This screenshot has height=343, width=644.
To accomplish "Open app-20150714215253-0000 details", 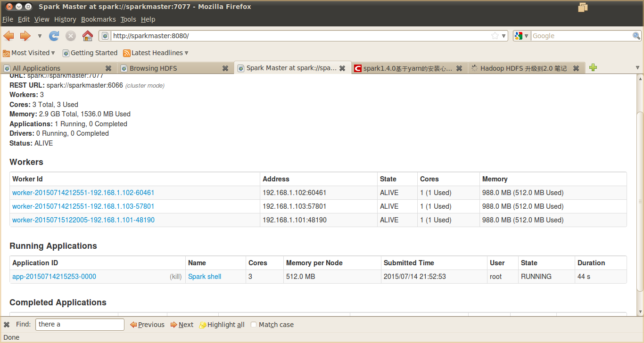I will click(54, 277).
